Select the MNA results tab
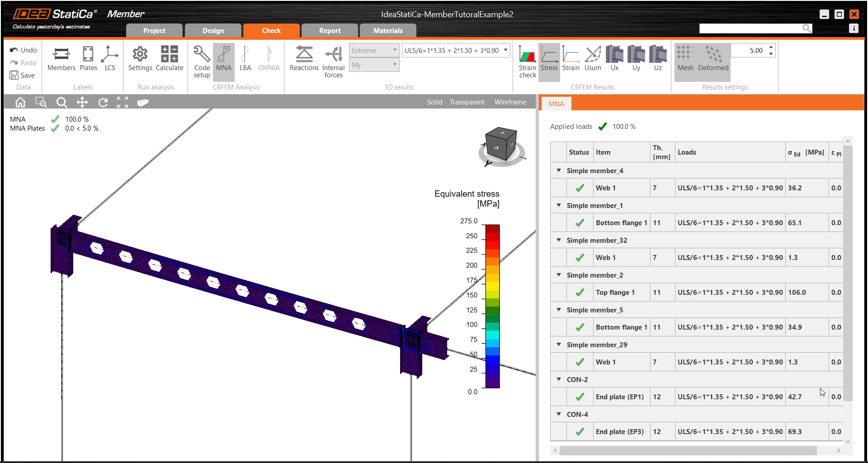The height and width of the screenshot is (463, 868). [556, 104]
